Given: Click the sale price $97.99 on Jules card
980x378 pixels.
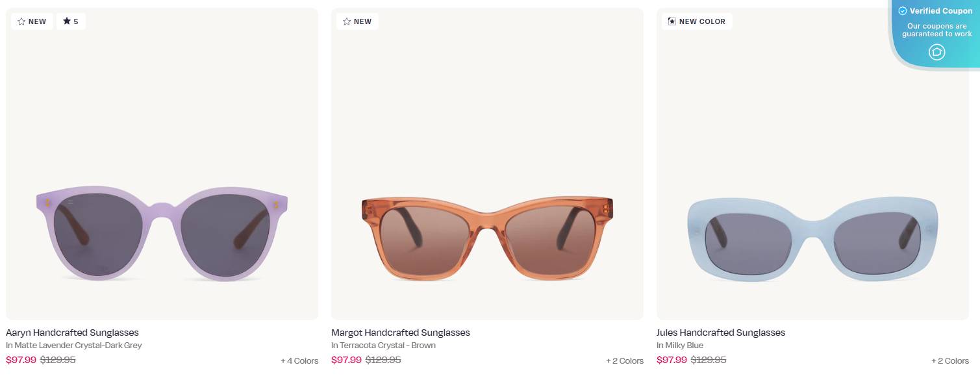Looking at the screenshot, I should (673, 359).
